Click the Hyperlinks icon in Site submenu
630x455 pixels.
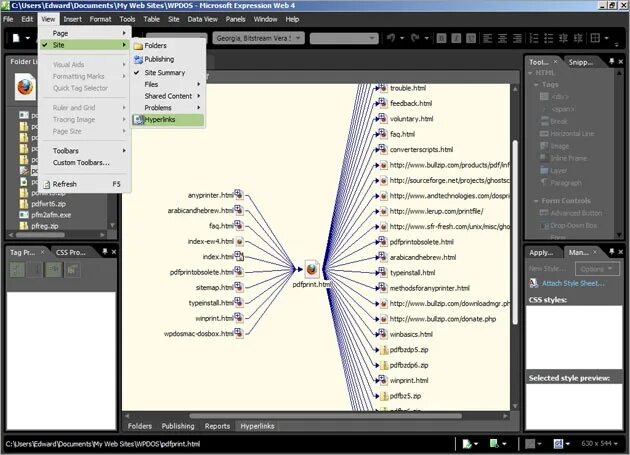(x=138, y=119)
